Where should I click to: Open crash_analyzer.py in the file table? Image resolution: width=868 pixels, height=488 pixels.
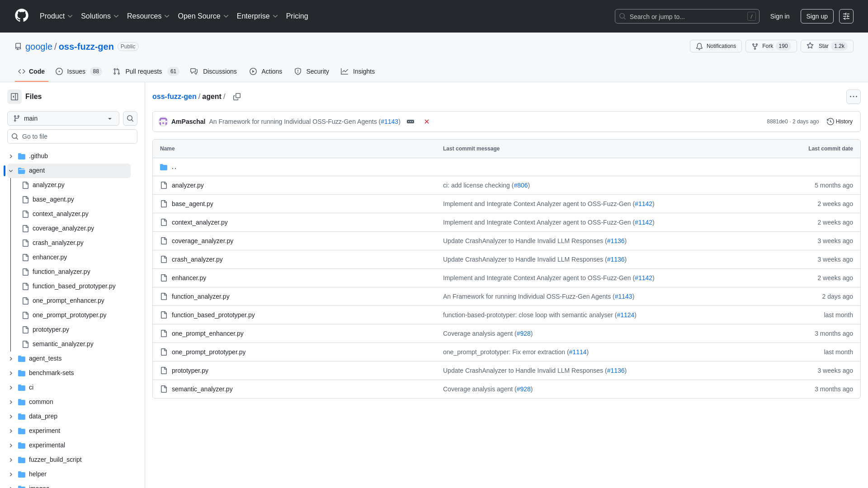point(197,259)
